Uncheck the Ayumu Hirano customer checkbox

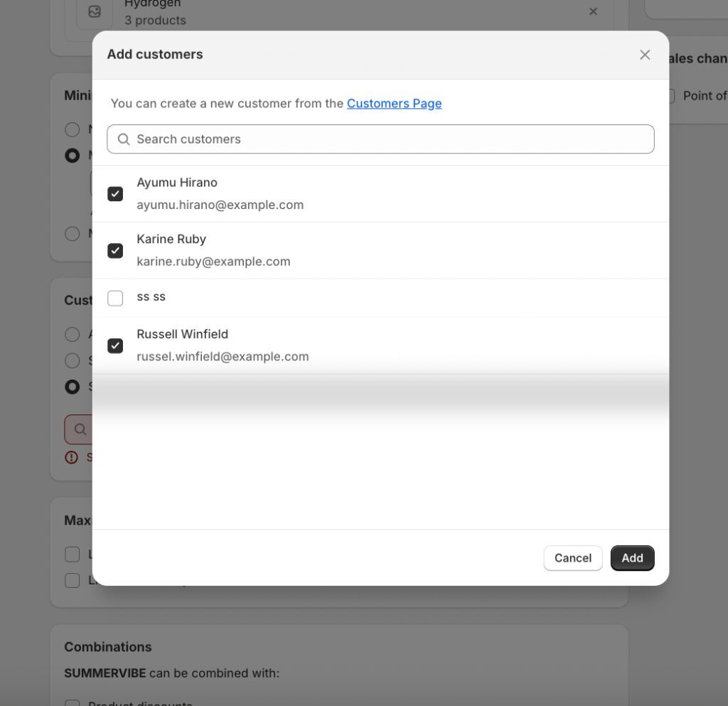pos(115,193)
